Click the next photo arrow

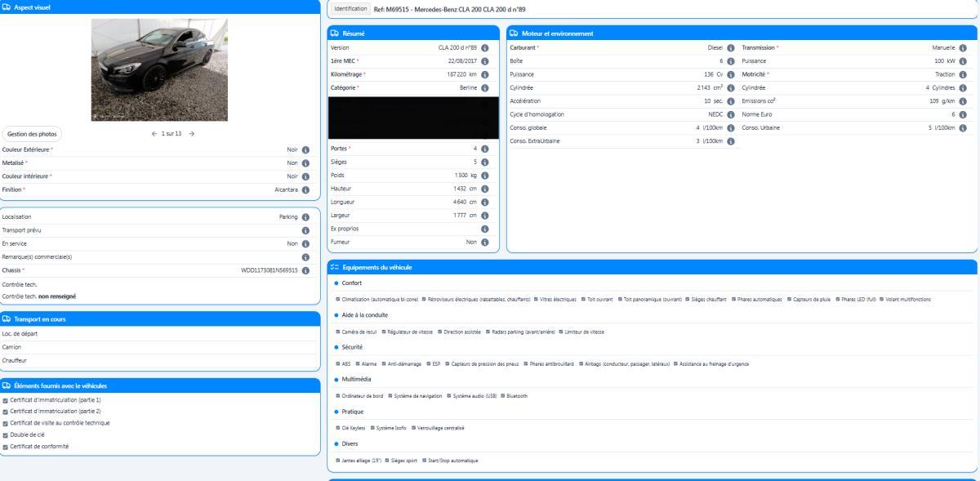click(192, 134)
